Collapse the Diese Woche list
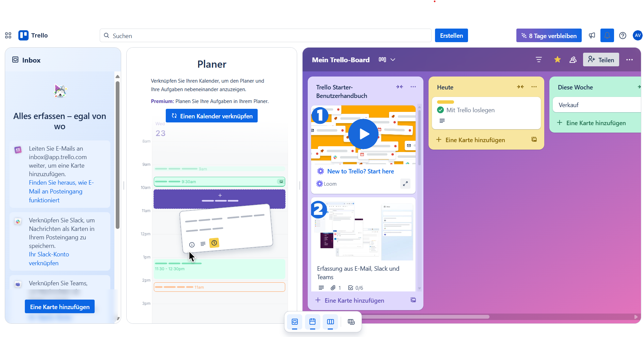 pos(639,87)
